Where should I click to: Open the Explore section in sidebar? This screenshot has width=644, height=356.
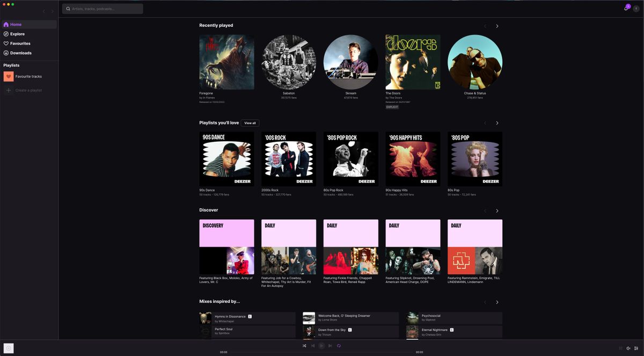(x=18, y=33)
